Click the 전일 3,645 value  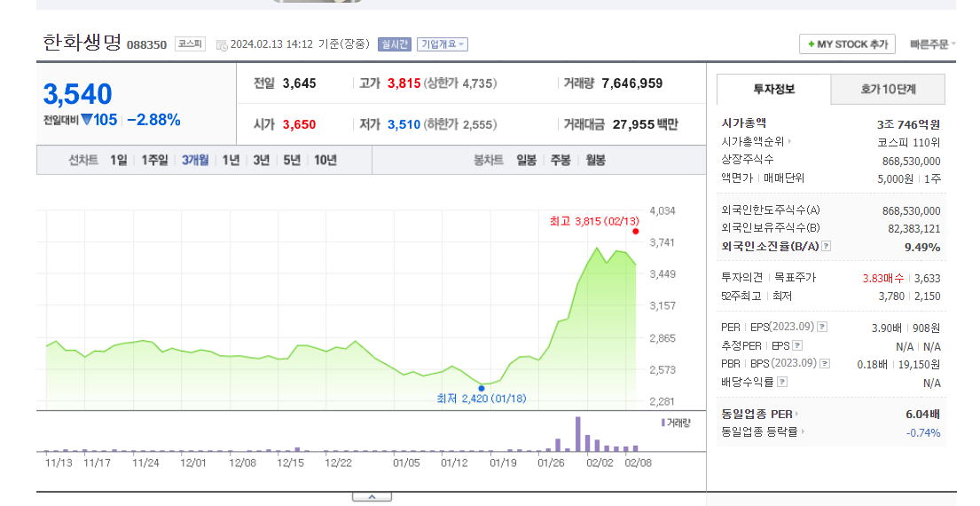click(300, 83)
